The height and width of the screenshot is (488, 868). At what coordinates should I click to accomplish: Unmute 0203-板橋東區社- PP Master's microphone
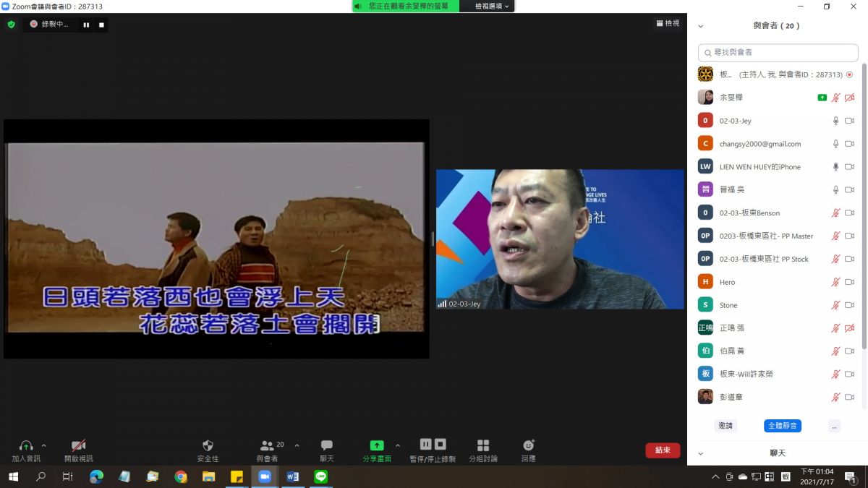[x=835, y=236]
